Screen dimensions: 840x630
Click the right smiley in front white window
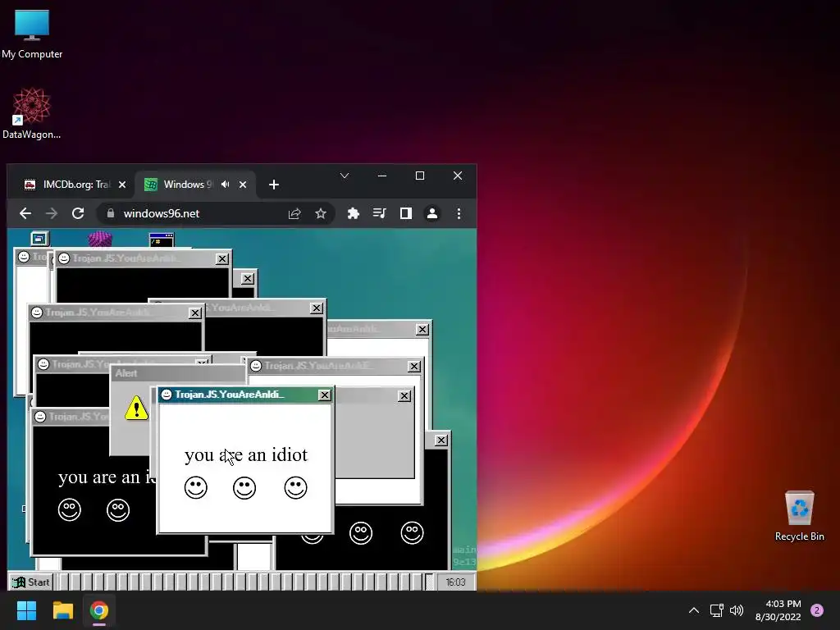click(x=295, y=487)
